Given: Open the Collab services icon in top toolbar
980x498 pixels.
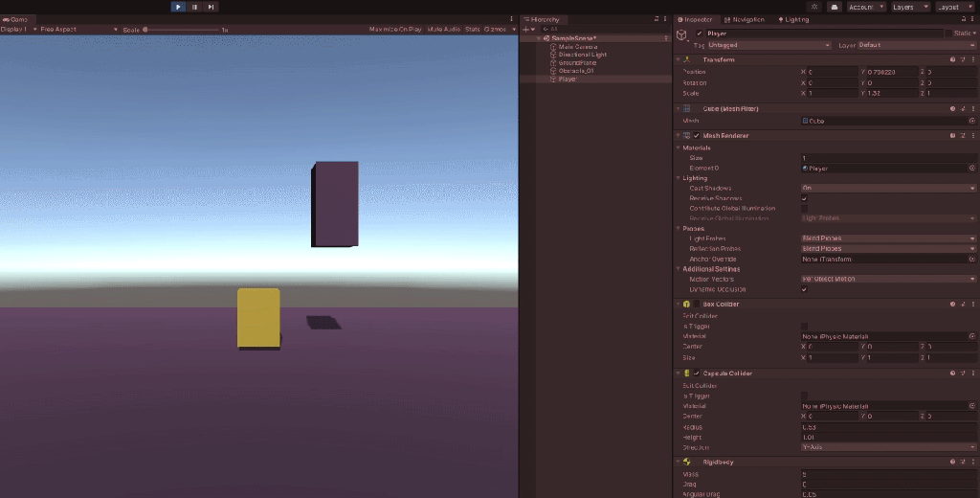Looking at the screenshot, I should 813,7.
